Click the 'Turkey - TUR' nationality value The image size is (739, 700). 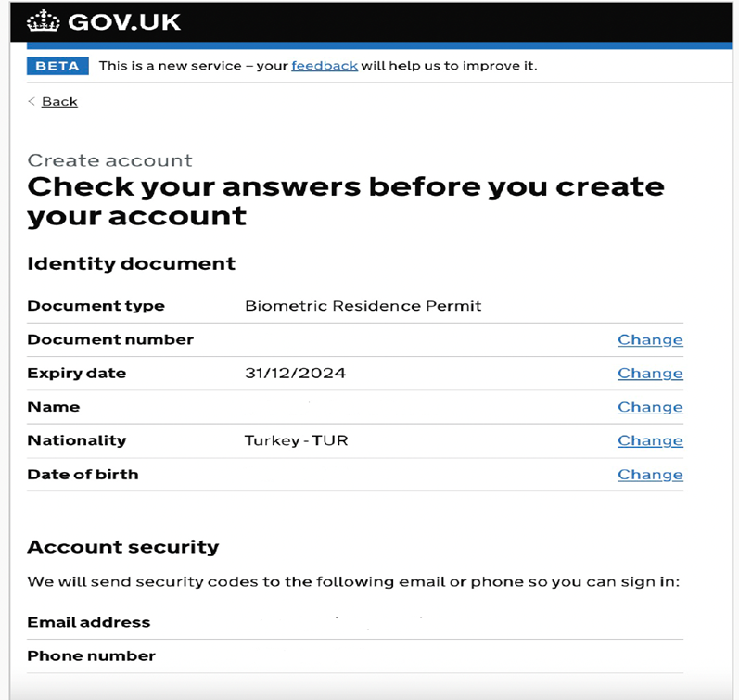(296, 440)
